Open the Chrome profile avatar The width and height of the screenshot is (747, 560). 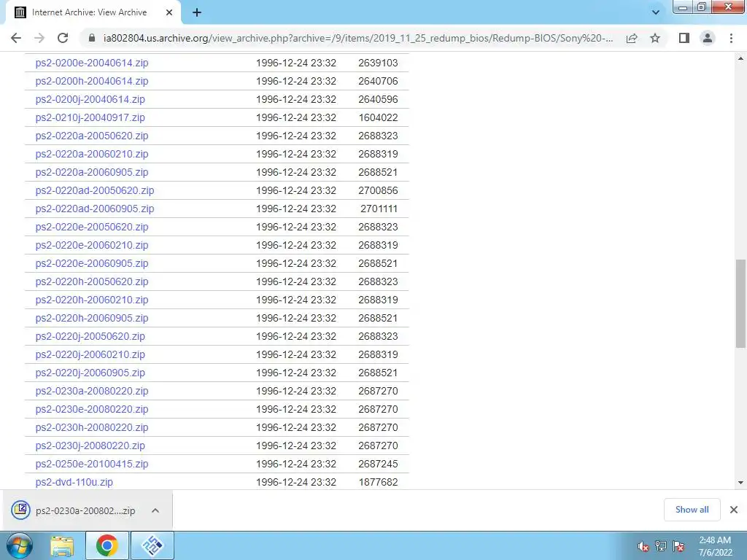[708, 38]
